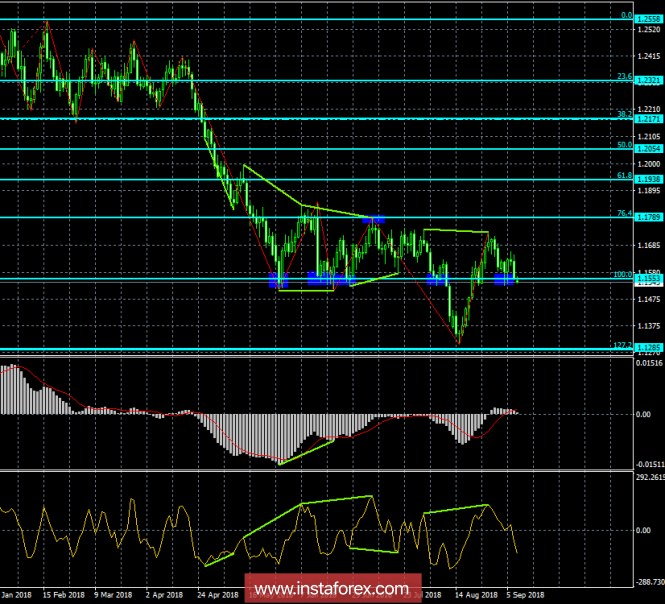Click the 1.2054 price level tag
The height and width of the screenshot is (604, 665).
click(649, 148)
